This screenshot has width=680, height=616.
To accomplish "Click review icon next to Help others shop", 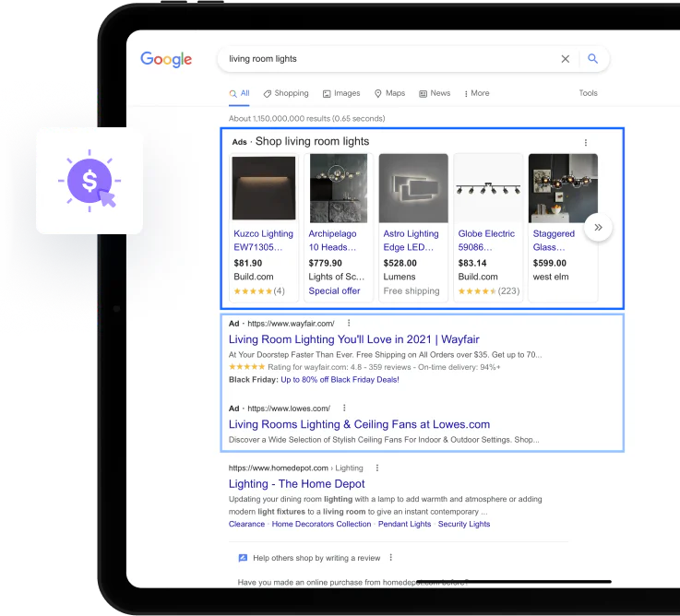I will (243, 558).
